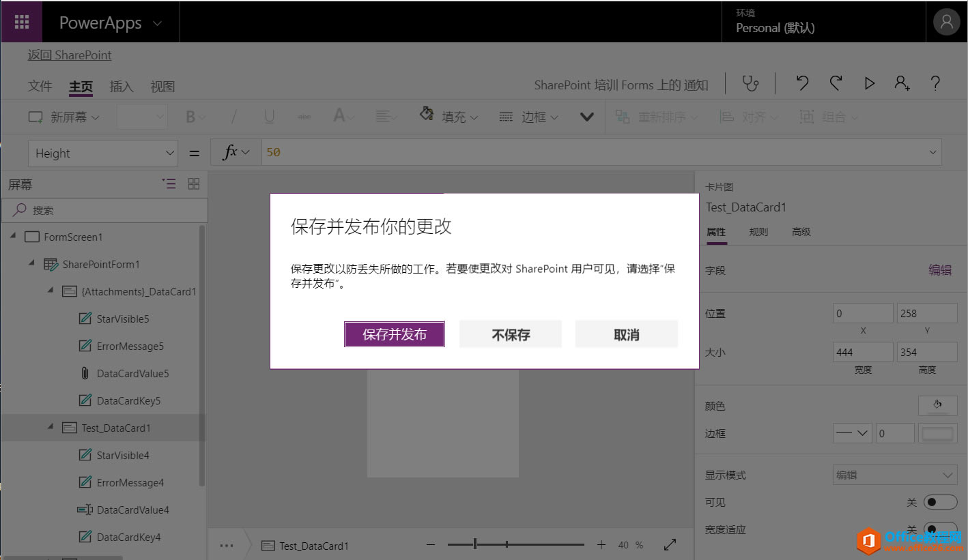Click 取消 button in dialog
This screenshot has height=560, width=968.
coord(627,334)
